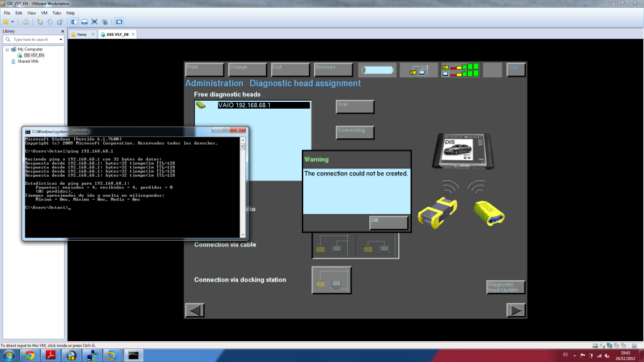Close the Home tab
Image resolution: width=644 pixels, height=362 pixels.
point(93,35)
